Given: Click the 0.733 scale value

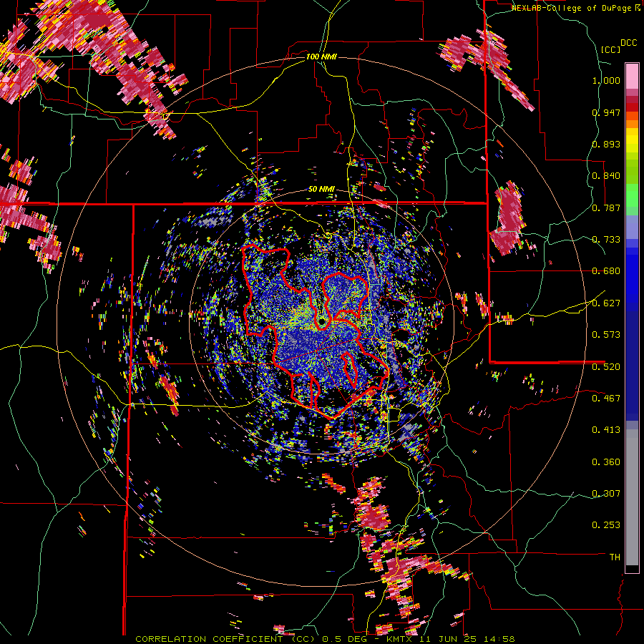Looking at the screenshot, I should coord(606,240).
